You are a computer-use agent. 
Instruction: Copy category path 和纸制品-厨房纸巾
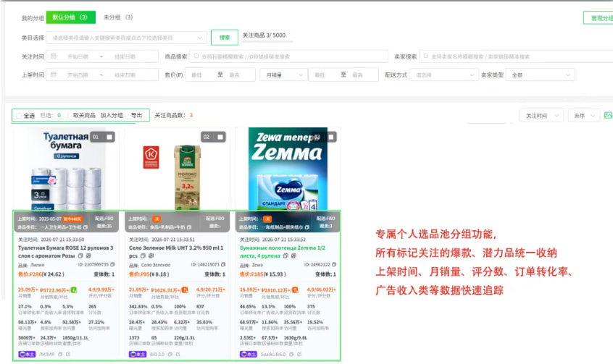click(x=307, y=227)
